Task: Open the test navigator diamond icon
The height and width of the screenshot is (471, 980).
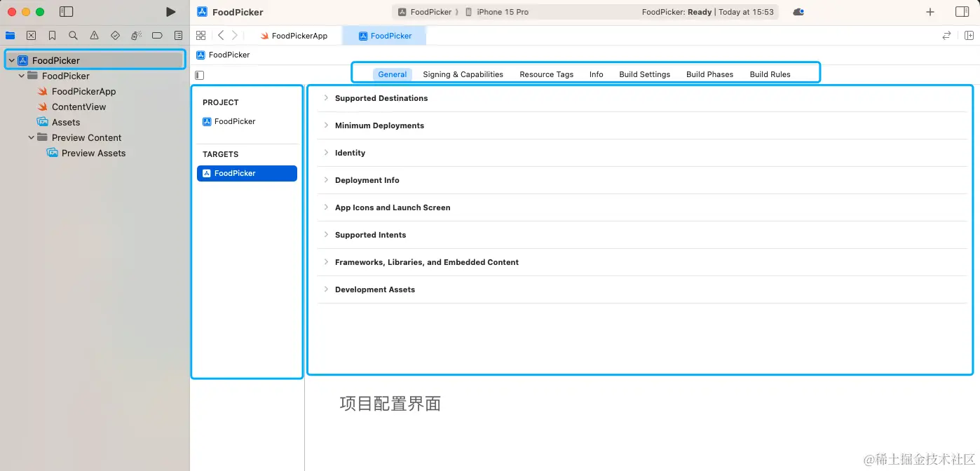Action: tap(115, 35)
